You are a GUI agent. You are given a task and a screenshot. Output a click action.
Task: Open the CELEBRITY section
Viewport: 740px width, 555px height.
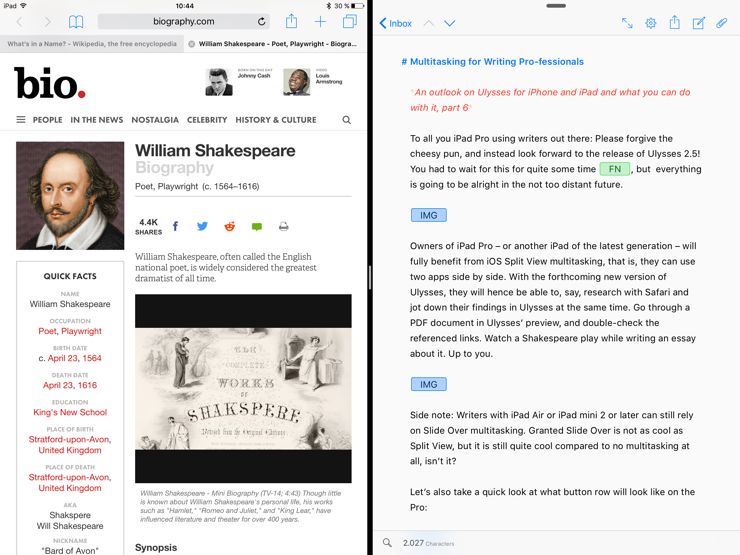point(207,120)
